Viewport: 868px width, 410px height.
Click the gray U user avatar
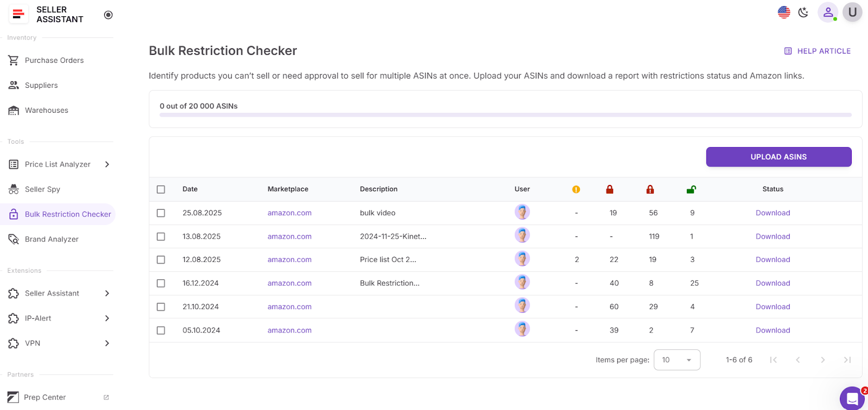pyautogui.click(x=852, y=12)
